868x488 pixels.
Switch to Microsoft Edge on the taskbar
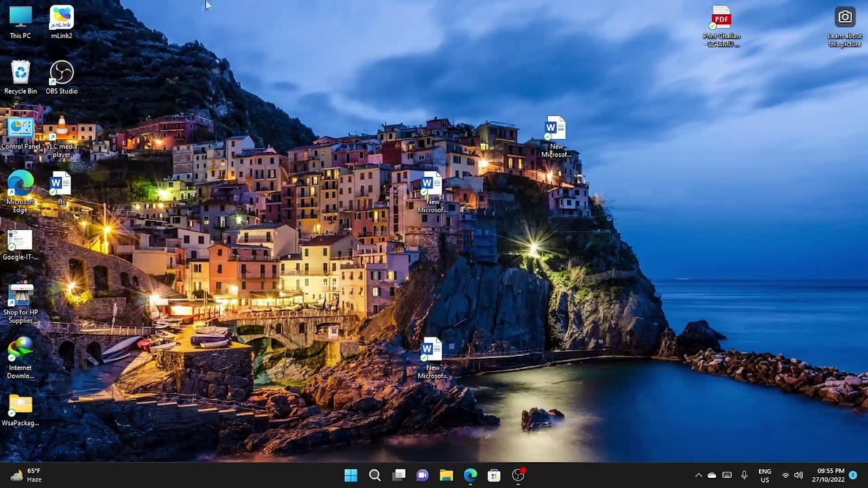click(470, 475)
